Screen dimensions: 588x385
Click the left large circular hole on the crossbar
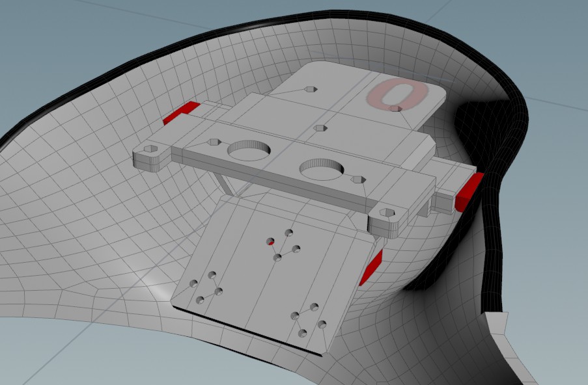249,151
